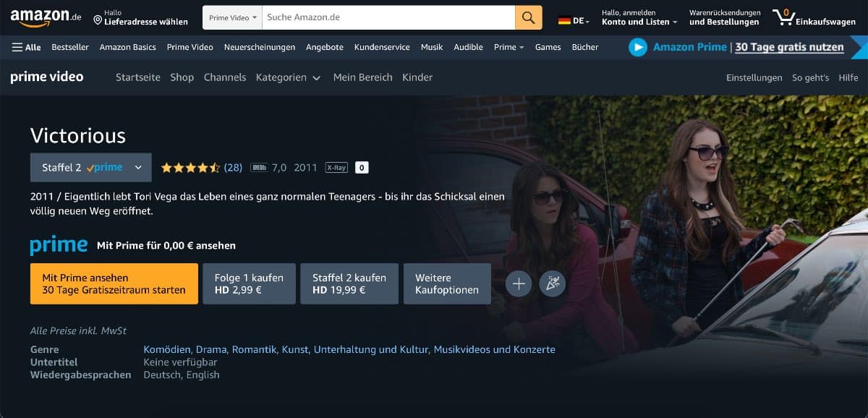Add Victorious to watchlist plus icon
This screenshot has height=418, width=868.
[x=518, y=284]
